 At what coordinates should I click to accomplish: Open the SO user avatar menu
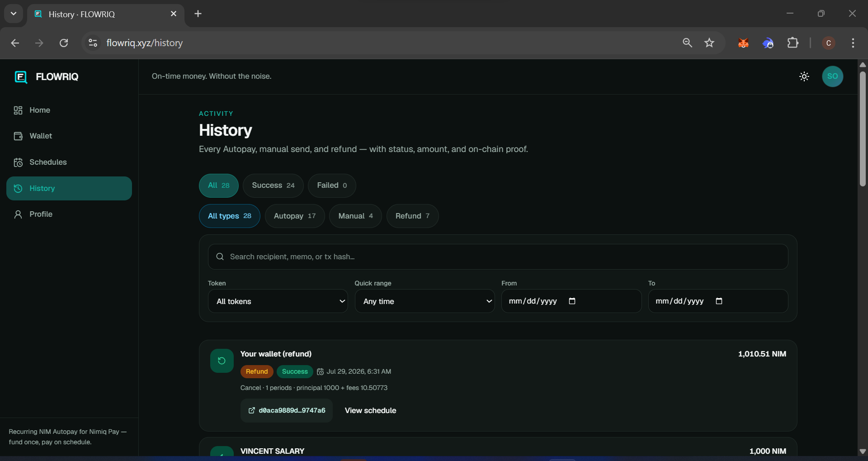832,76
